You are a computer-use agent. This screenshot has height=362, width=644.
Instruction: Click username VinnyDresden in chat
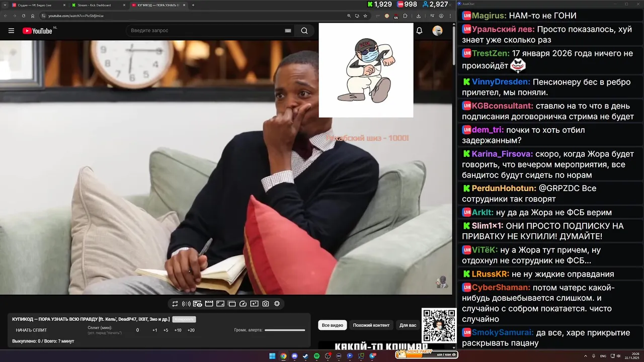coord(501,81)
